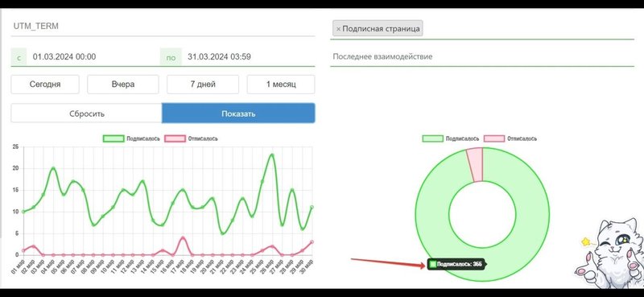Expand the Последнее взаимодействие selector
Screen dimensions: 644x297
[x=482, y=56]
